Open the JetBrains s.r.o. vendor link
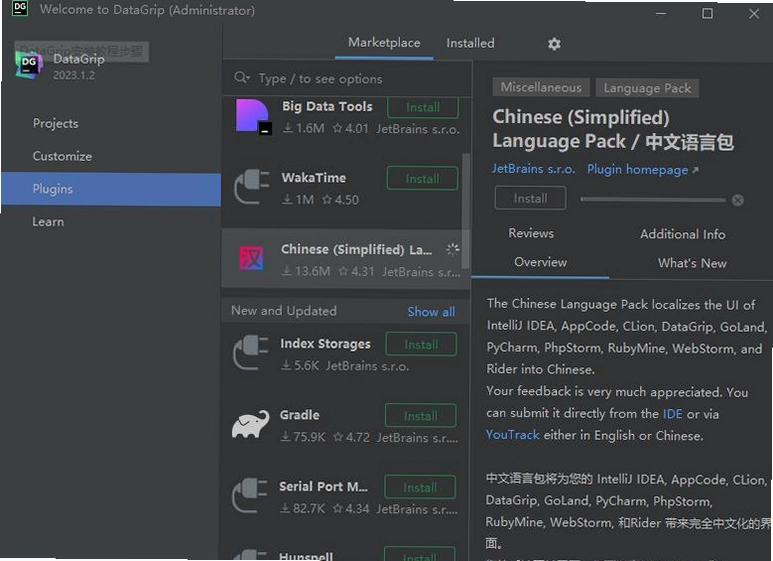The width and height of the screenshot is (773, 561). coord(533,169)
